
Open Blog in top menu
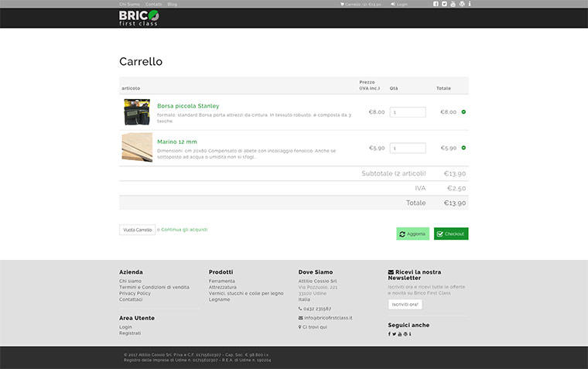(172, 4)
